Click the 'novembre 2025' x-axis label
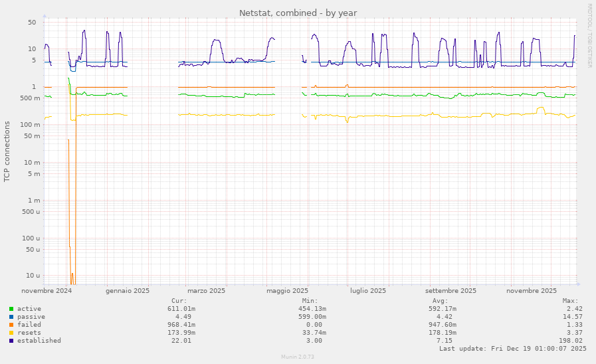596x364 pixels. (532, 291)
